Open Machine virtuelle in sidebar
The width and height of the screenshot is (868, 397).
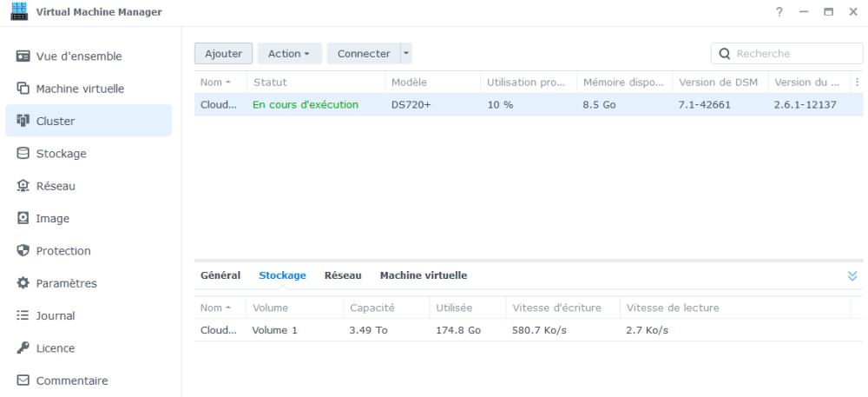point(89,89)
